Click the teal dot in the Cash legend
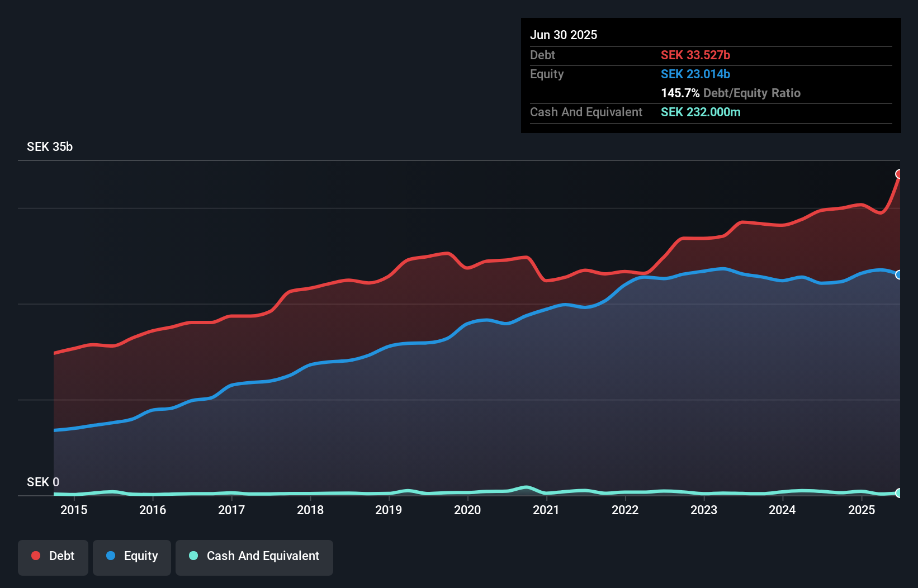This screenshot has width=918, height=588. pyautogui.click(x=193, y=556)
